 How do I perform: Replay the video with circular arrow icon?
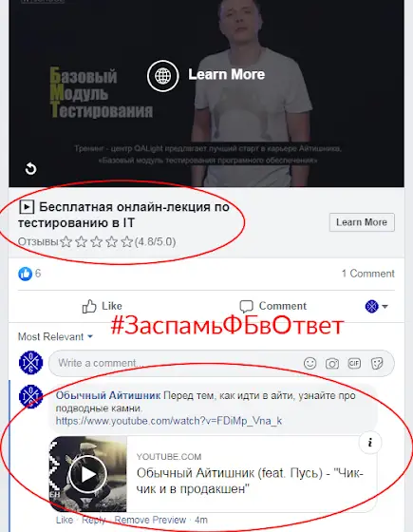30,169
